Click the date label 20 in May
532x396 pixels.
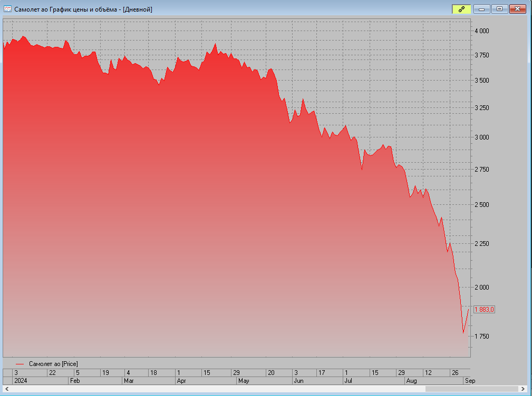point(271,373)
